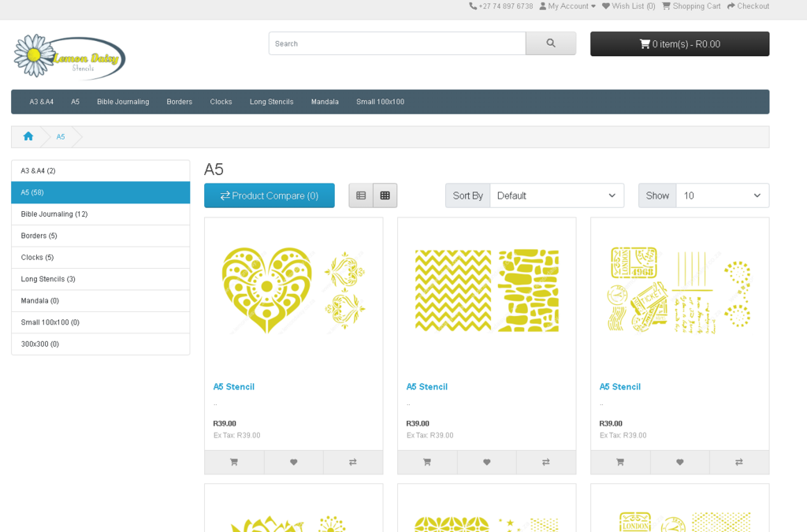Switch to grid view
807x532 pixels.
[x=385, y=195]
